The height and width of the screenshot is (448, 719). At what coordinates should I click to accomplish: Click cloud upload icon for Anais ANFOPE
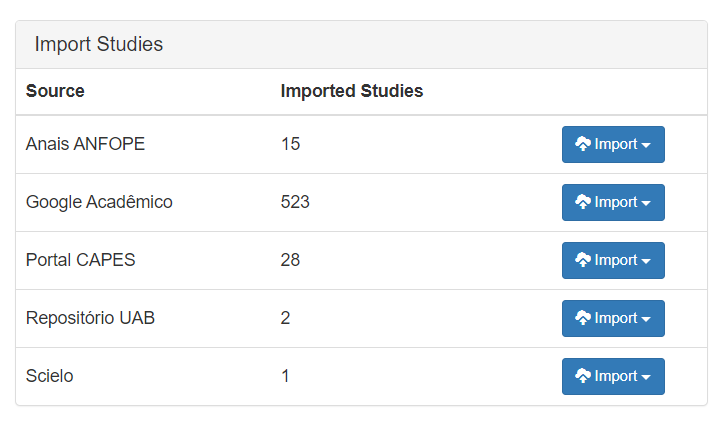583,144
